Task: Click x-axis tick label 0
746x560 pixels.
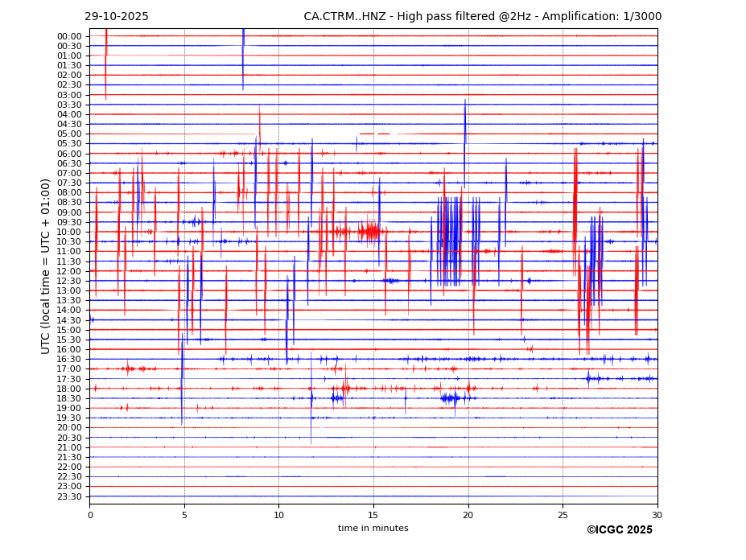Action: pos(90,515)
